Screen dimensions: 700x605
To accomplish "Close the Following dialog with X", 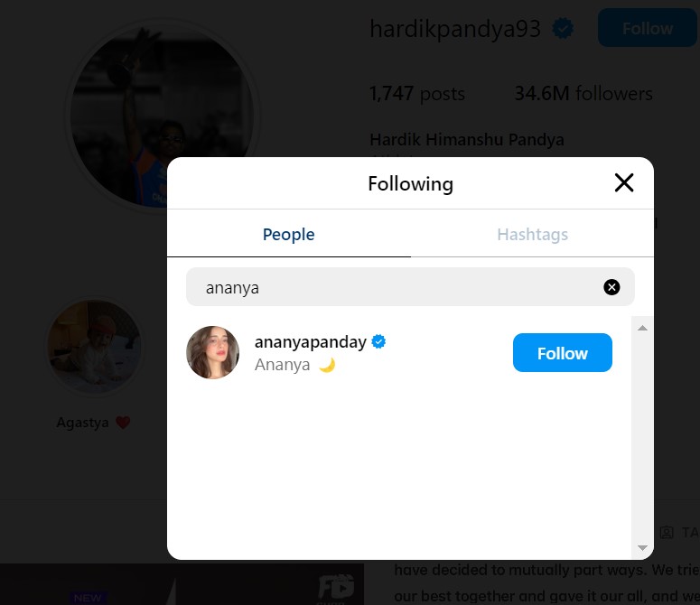I will (x=623, y=183).
